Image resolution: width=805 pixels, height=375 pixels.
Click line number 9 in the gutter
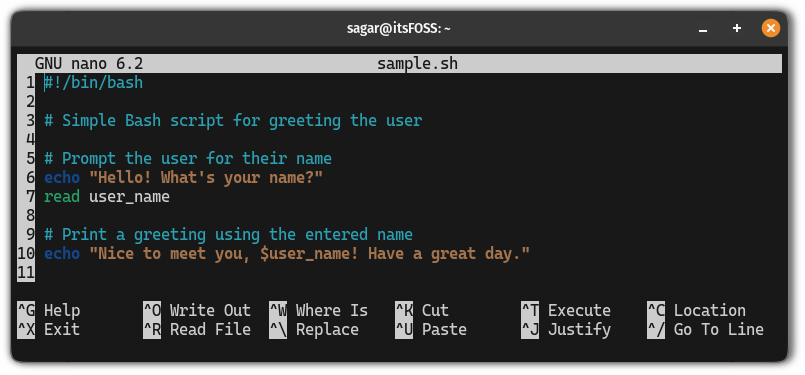[29, 235]
